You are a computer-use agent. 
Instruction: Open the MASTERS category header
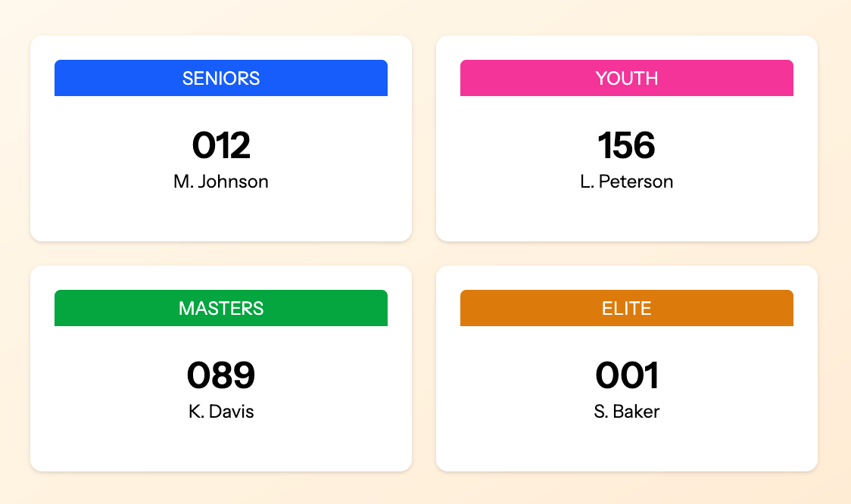point(221,308)
